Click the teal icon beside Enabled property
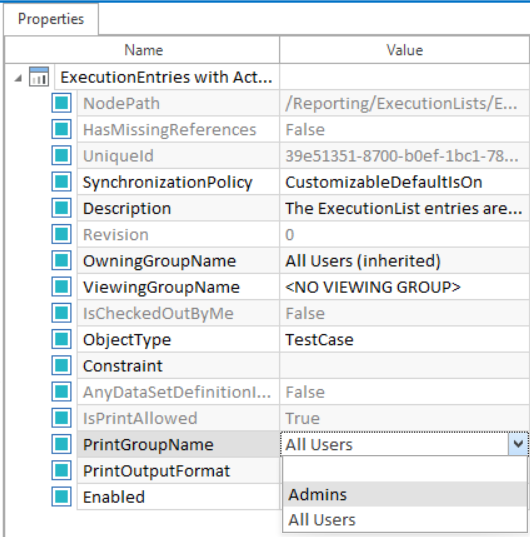 pos(62,497)
